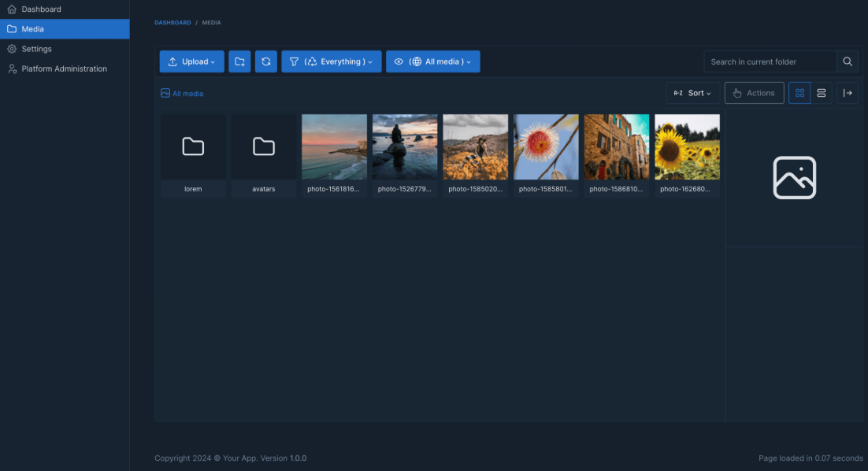Screen dimensions: 868x471
Task: Click the create new folder icon button
Action: pos(239,61)
